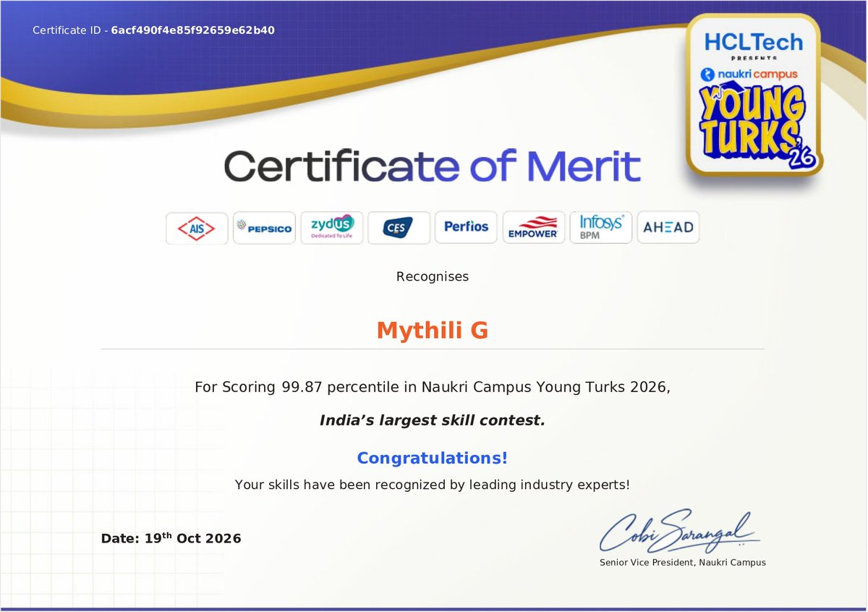Click the word "Recognises"

[x=433, y=276]
